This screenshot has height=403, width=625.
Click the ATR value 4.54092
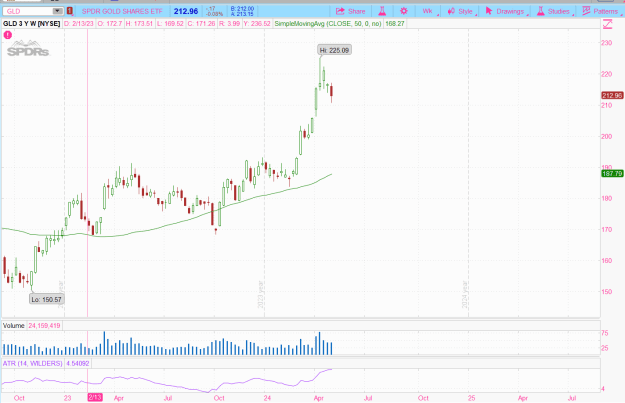pos(78,364)
